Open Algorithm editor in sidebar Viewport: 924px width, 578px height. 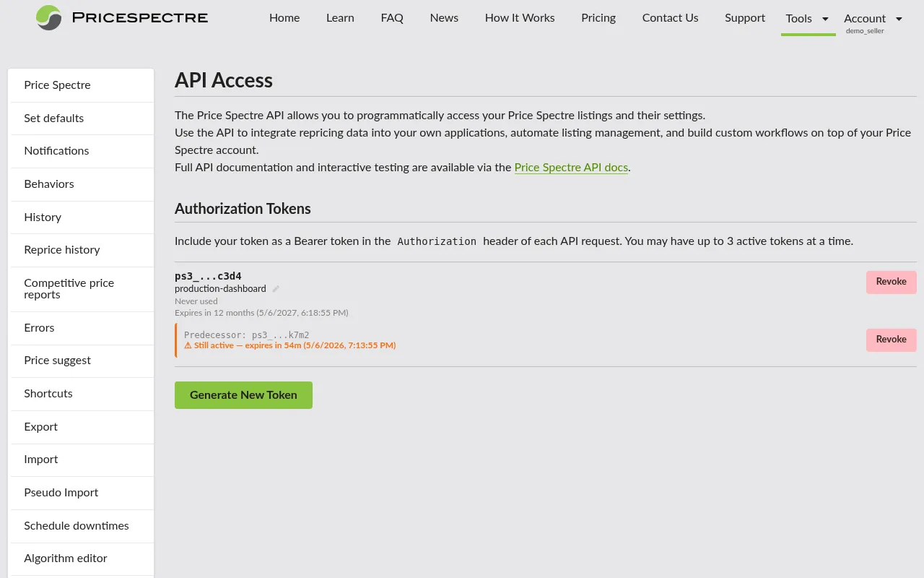coord(82,558)
